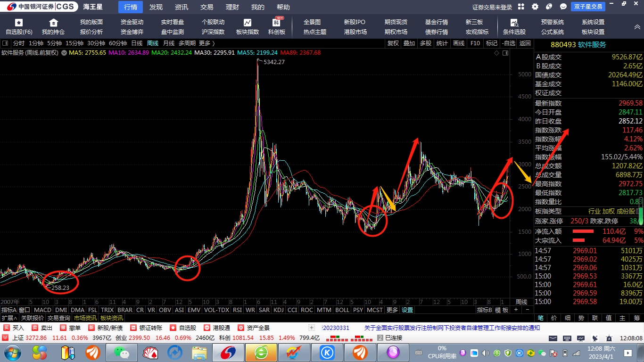Click the green volume ratio bar in quote panel
Image resolution: width=644 pixels, height=362 pixels.
coord(640,211)
